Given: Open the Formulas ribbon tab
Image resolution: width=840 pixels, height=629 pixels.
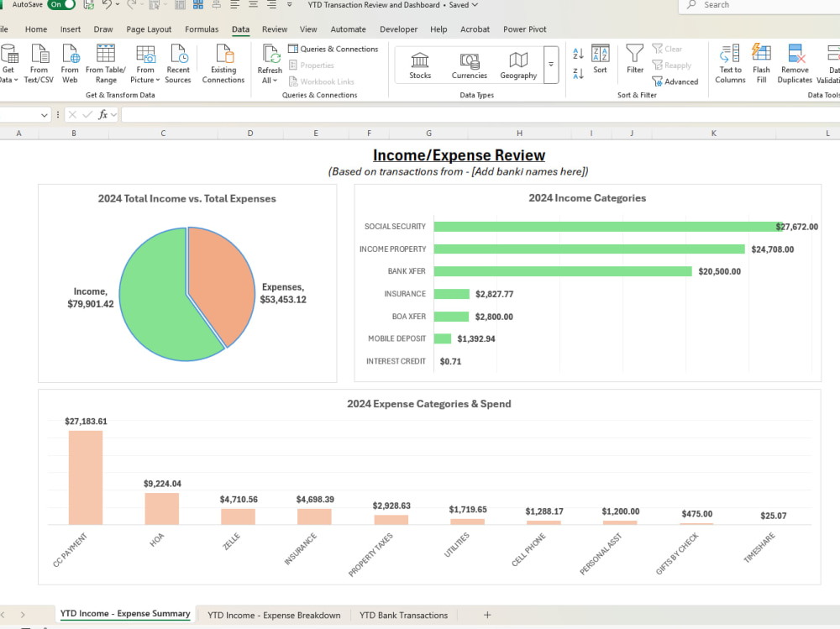Looking at the screenshot, I should tap(202, 29).
